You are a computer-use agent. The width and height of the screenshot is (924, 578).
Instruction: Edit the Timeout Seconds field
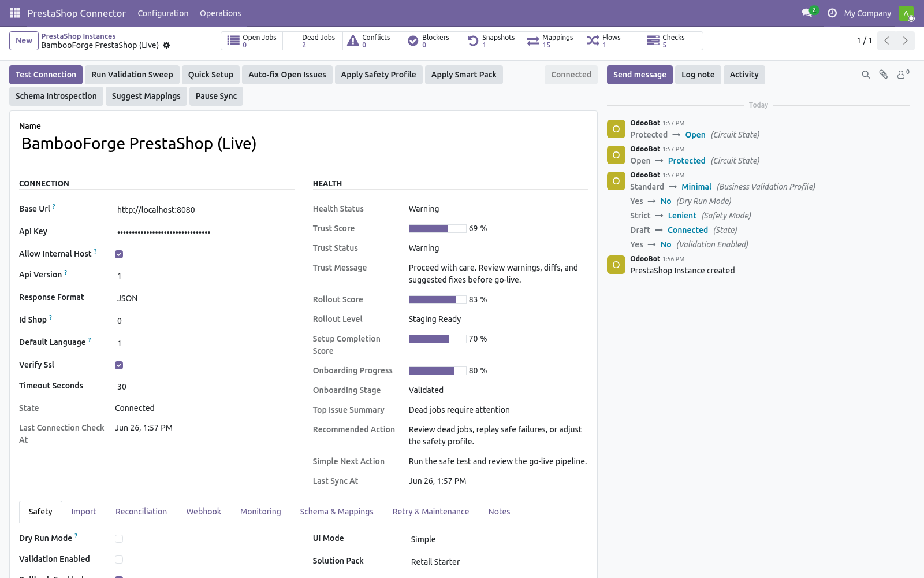pos(204,387)
